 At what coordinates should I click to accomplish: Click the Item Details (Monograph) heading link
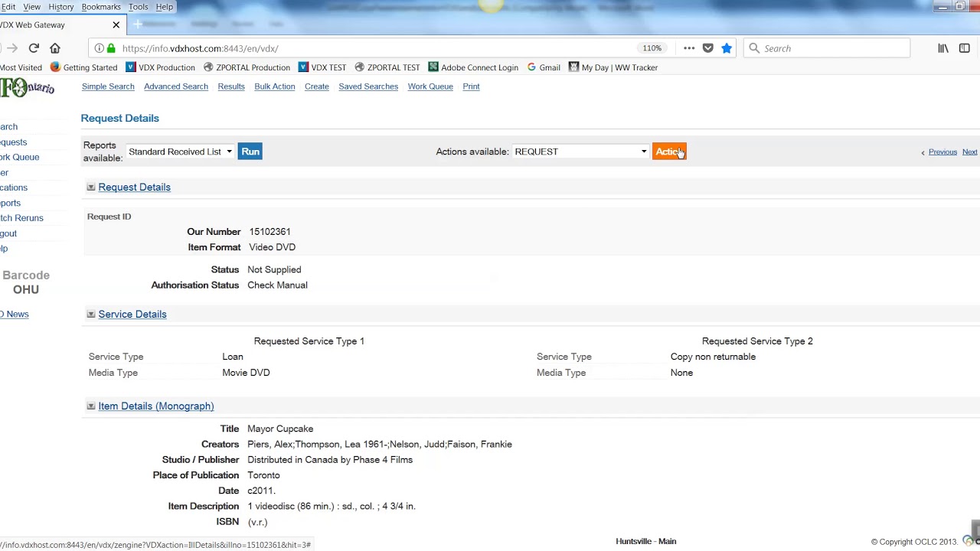[156, 406]
